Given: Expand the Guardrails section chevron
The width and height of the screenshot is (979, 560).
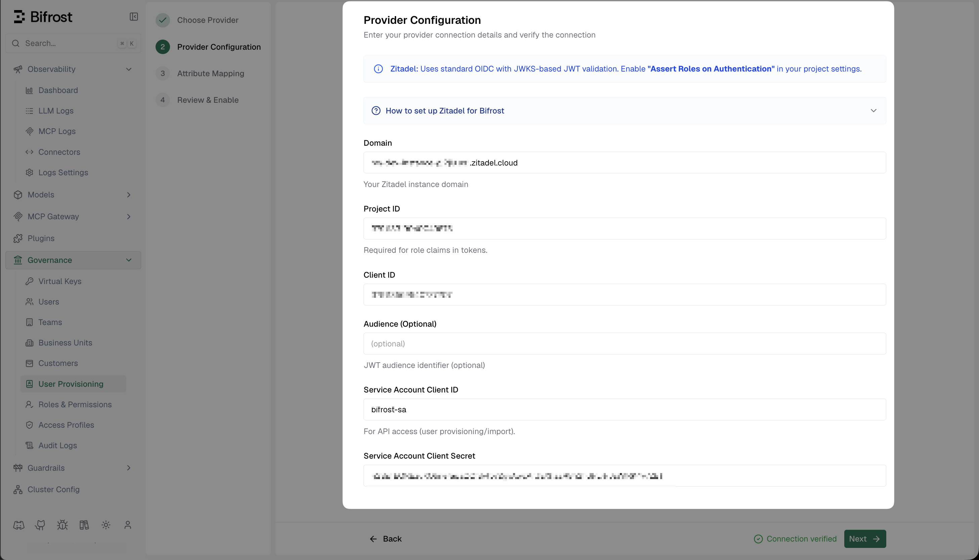Looking at the screenshot, I should point(129,468).
